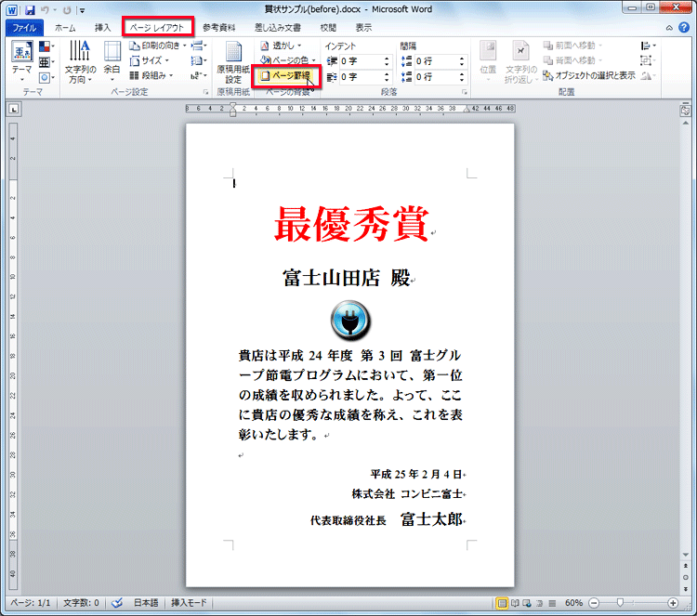697x616 pixels.
Task: Click the Save icon in quick access toolbar
Action: (x=30, y=10)
